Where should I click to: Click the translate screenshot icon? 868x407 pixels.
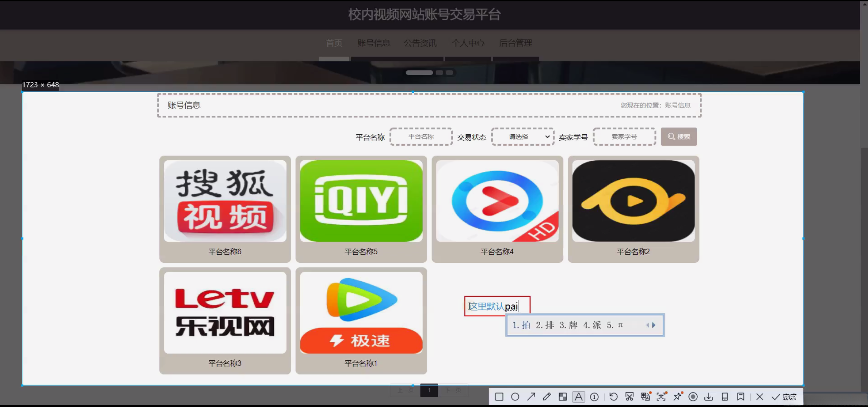coord(645,397)
